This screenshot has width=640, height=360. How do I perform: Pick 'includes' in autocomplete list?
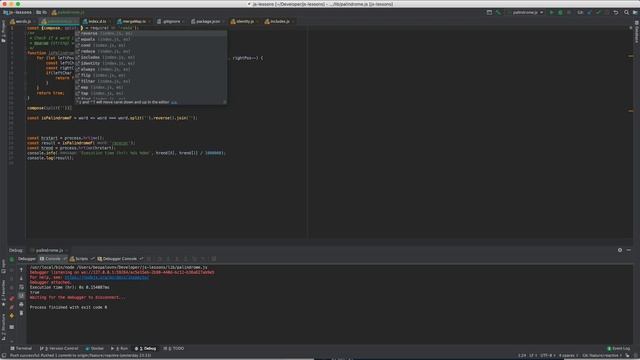[x=151, y=58]
